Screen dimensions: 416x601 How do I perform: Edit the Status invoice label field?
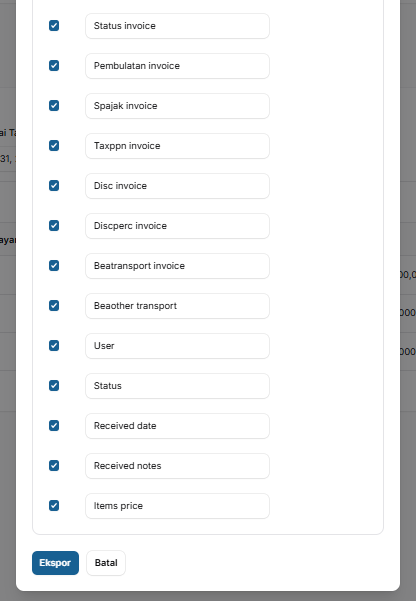(x=177, y=26)
